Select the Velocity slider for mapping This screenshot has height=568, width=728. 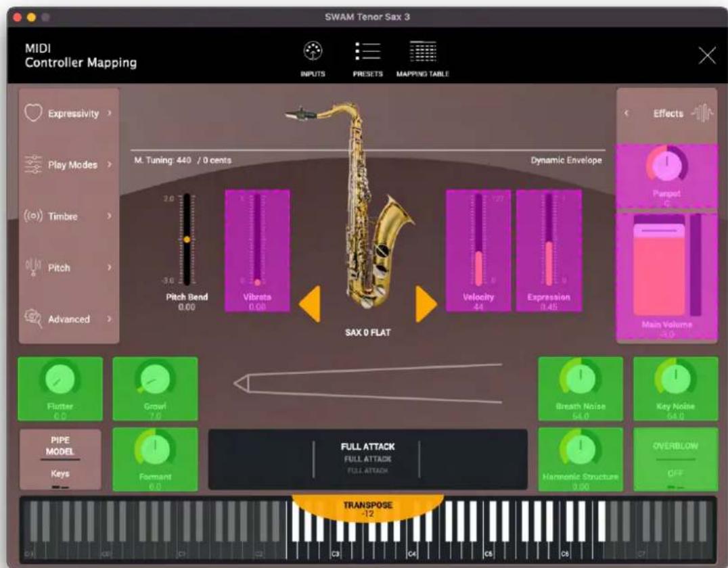[x=478, y=251]
